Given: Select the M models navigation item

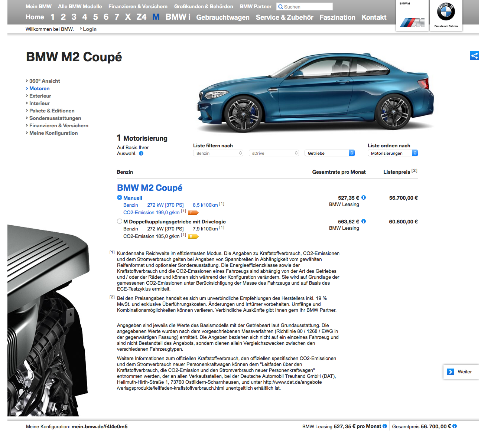Looking at the screenshot, I should point(156,17).
